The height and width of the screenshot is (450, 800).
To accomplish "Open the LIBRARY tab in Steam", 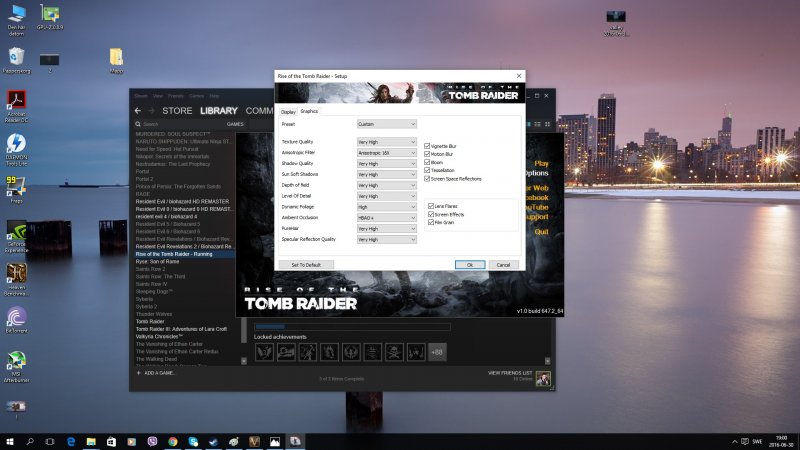I will coord(219,111).
